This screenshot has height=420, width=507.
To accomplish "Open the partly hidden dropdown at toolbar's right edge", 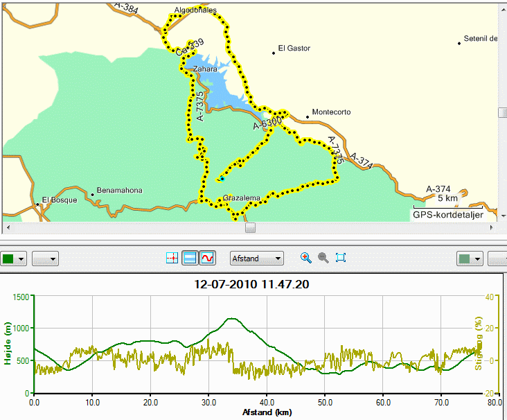I will (x=497, y=259).
